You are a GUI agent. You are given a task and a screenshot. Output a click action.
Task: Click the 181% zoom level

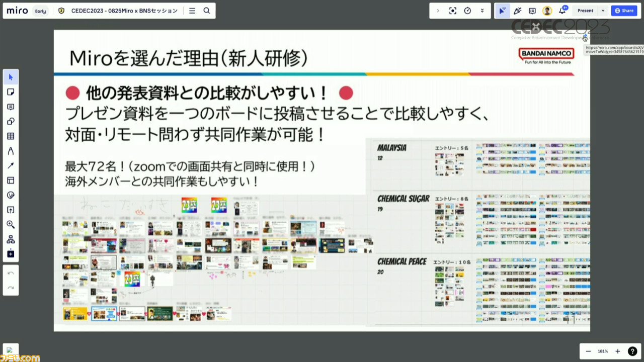(603, 351)
